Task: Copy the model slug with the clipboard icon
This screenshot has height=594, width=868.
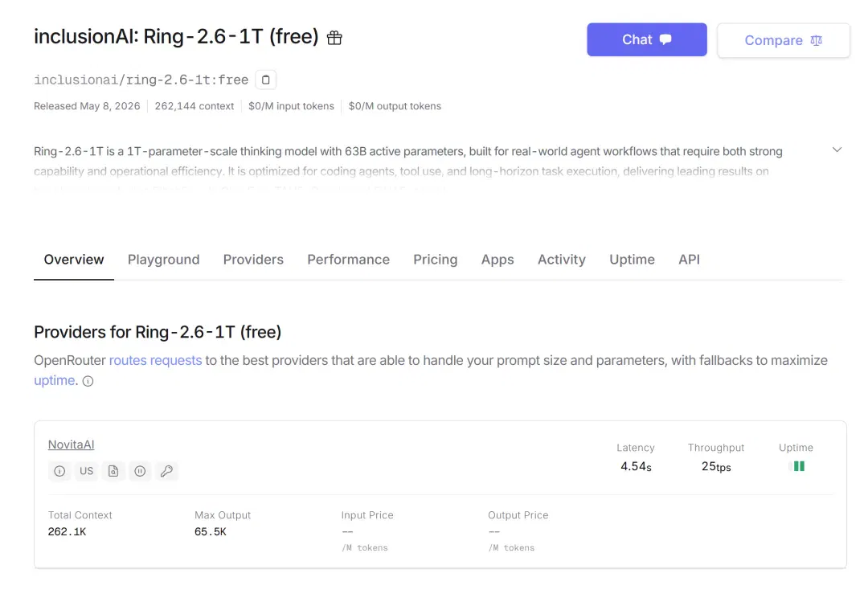Action: click(x=266, y=80)
